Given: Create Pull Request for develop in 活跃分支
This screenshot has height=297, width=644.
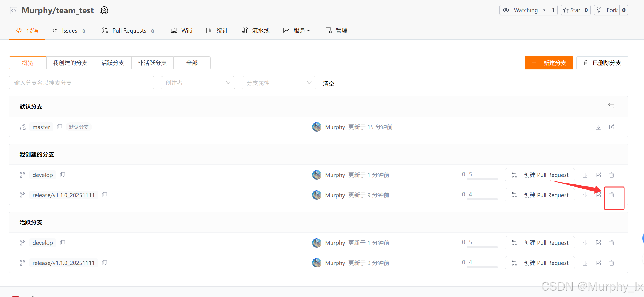Looking at the screenshot, I should pos(540,243).
